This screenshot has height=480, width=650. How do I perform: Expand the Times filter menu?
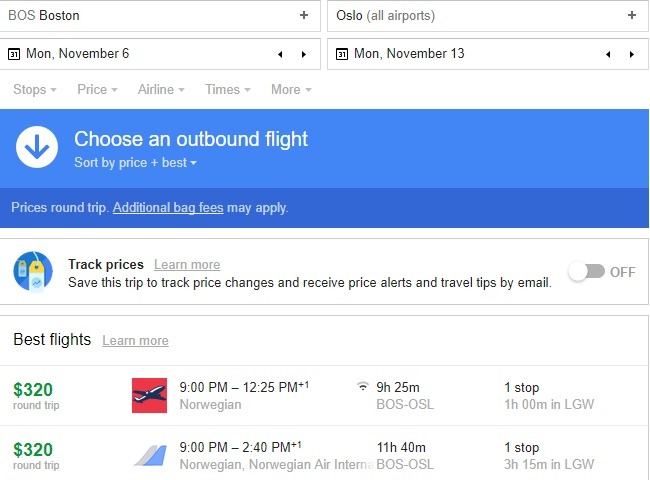coord(227,90)
